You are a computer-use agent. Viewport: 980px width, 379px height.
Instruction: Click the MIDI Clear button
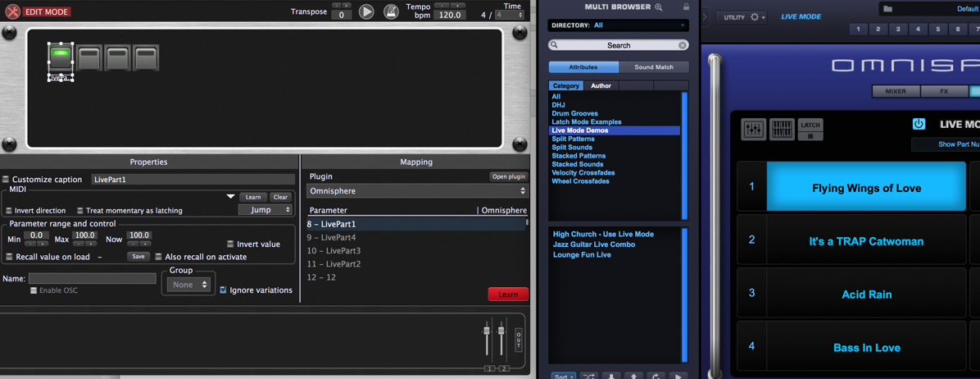(280, 197)
